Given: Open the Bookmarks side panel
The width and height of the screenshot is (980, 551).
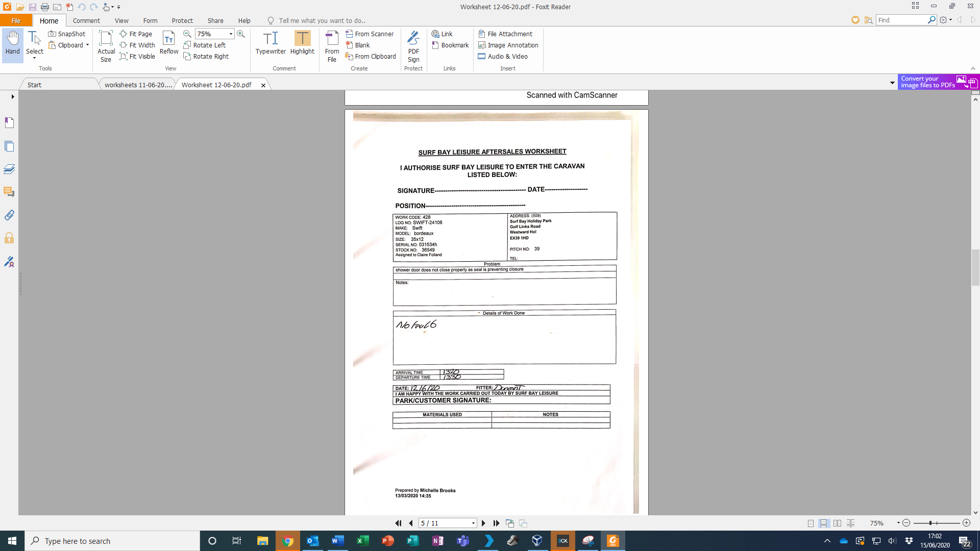Looking at the screenshot, I should 9,122.
